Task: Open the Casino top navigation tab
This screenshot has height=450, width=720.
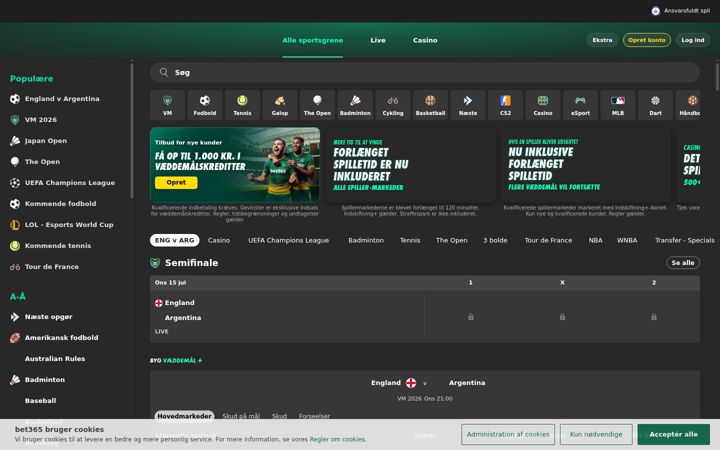Action: click(x=425, y=40)
